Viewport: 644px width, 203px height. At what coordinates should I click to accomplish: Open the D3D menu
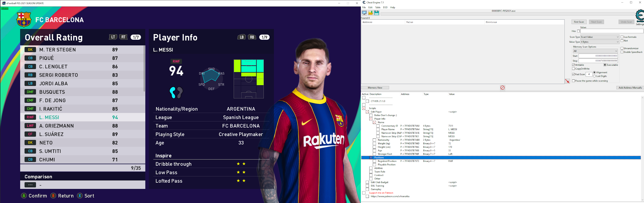pyautogui.click(x=385, y=7)
